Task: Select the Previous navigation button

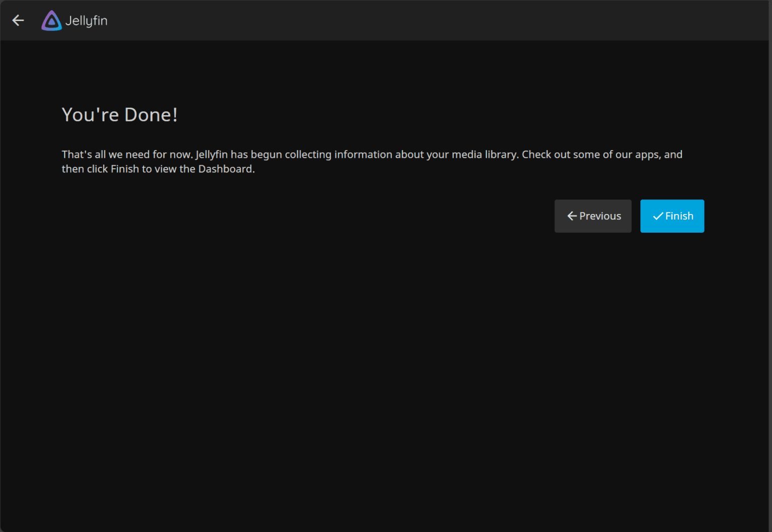Action: pos(593,216)
